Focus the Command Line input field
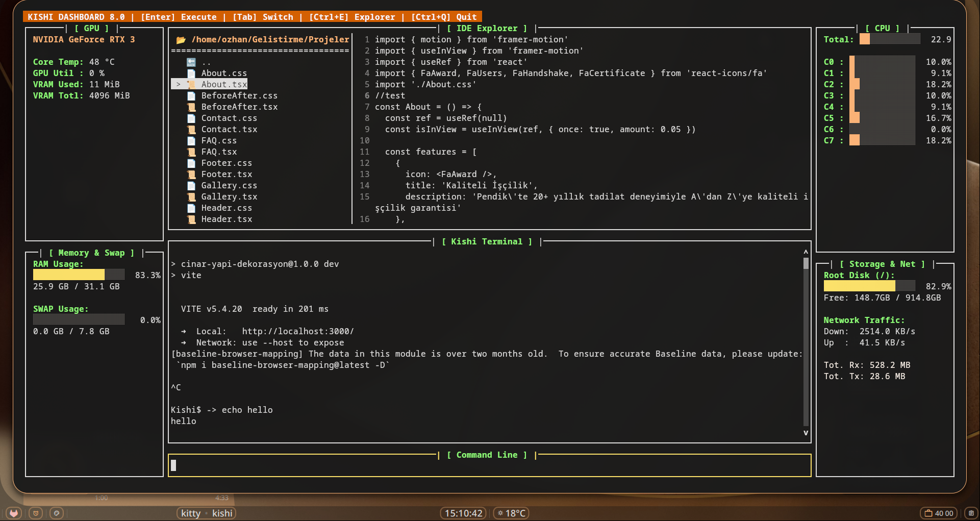 click(x=490, y=465)
